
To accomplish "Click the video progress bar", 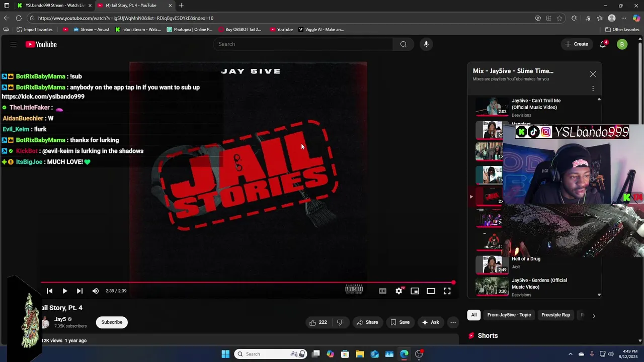I will [x=248, y=283].
